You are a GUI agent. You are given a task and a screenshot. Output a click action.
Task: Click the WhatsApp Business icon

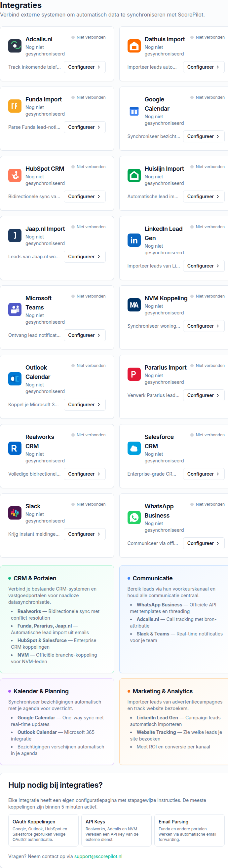coord(134,518)
